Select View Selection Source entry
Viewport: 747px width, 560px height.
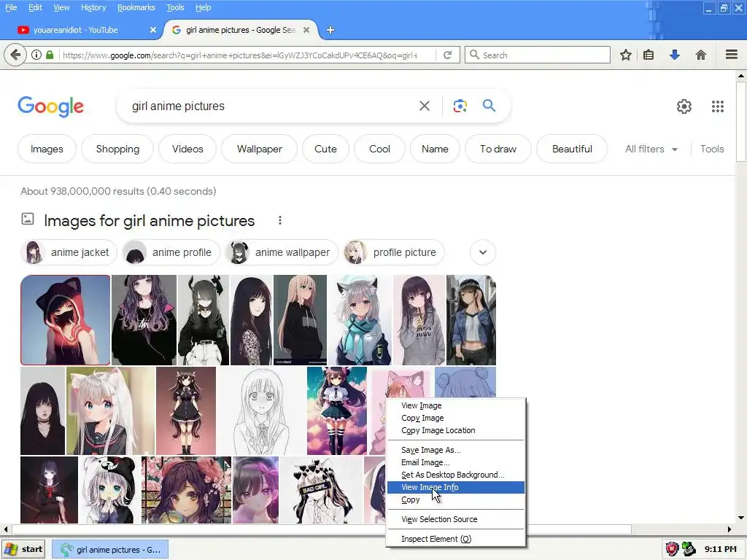455,519
